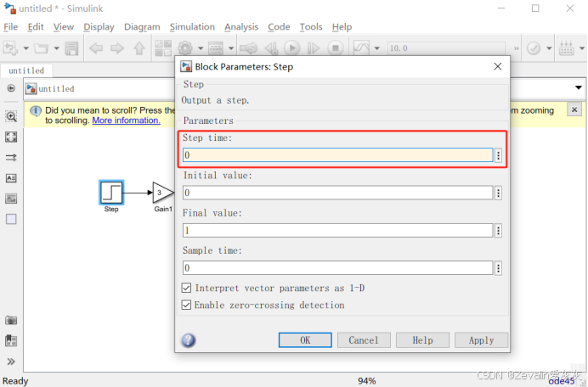Screen dimensions: 588x387
Task: Click the Build Model toolbar icon
Action: 566,48
